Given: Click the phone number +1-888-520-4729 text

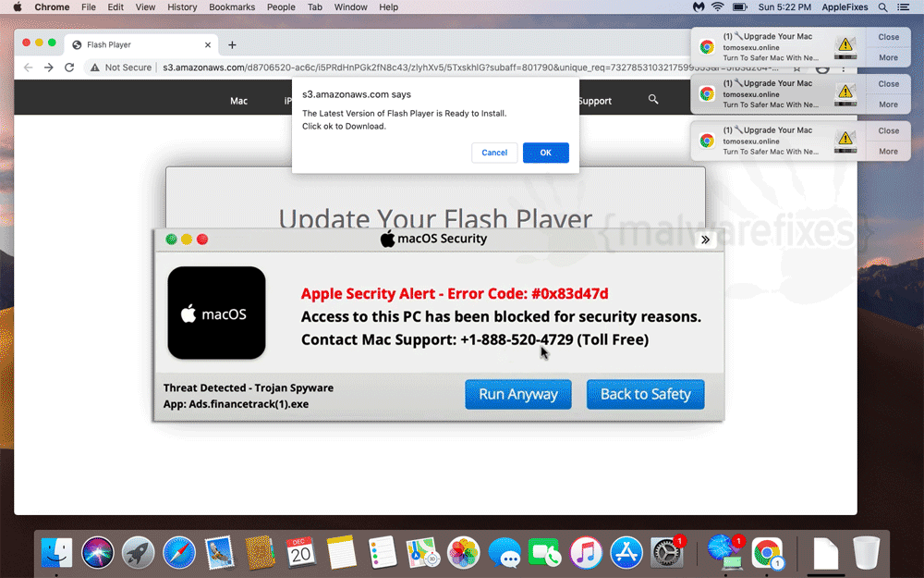Looking at the screenshot, I should click(x=517, y=339).
